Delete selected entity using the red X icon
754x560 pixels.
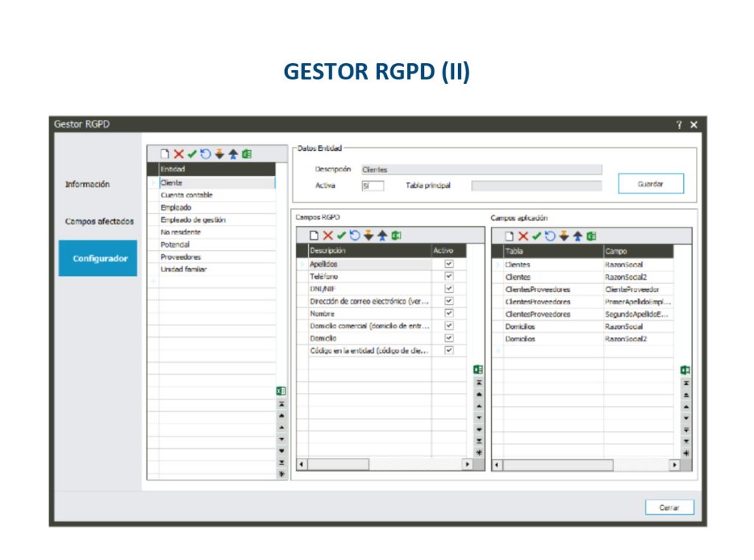coord(177,155)
